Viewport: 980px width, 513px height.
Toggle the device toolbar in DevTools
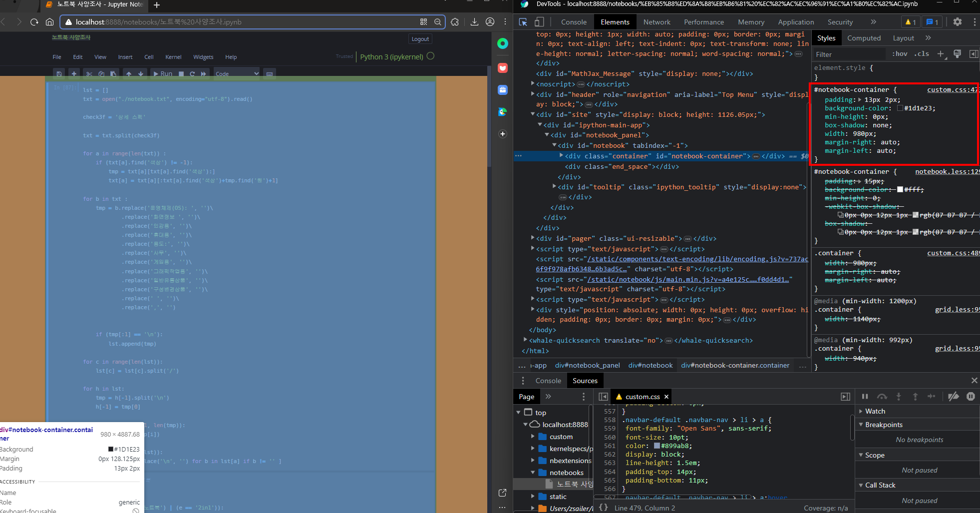[539, 22]
